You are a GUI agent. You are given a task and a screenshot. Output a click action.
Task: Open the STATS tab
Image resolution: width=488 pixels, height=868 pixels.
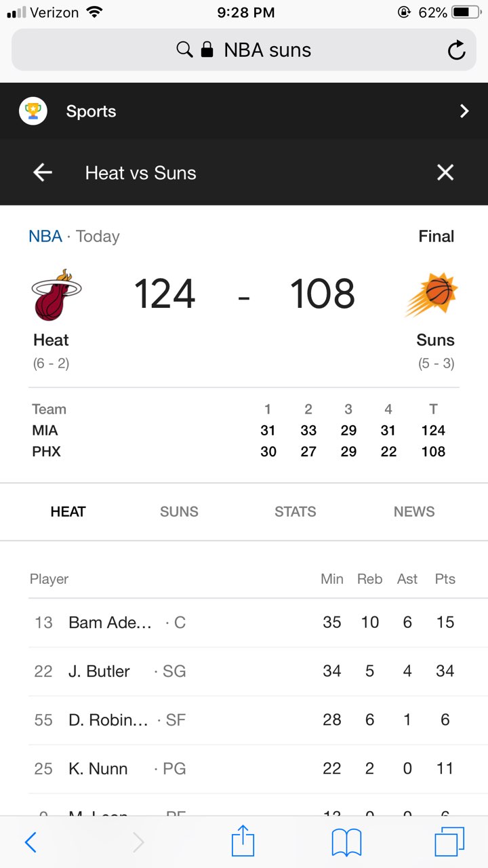[296, 512]
